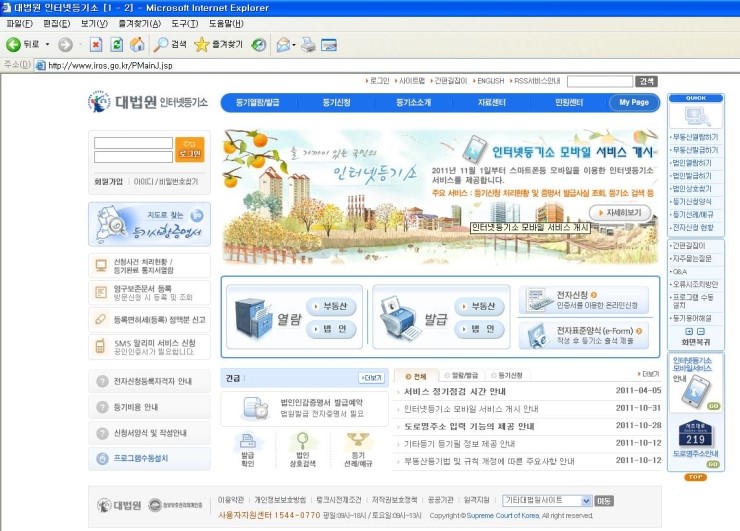The width and height of the screenshot is (740, 531).
Task: Open 보기(V) menu
Action: pyautogui.click(x=94, y=24)
